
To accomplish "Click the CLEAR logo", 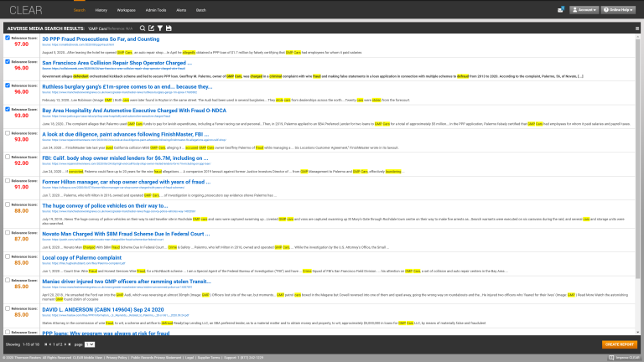I will 23,10.
